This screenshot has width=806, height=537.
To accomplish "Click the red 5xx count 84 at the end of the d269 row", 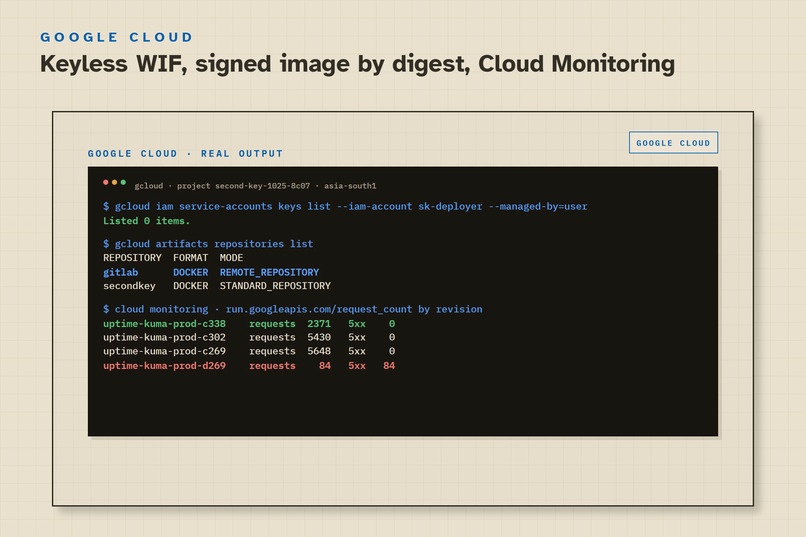I will point(389,366).
